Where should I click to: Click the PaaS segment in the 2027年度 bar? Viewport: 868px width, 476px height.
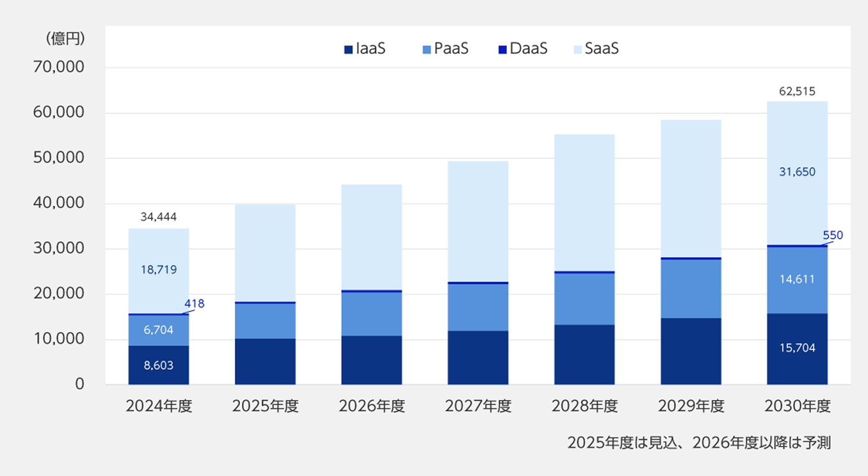478,307
